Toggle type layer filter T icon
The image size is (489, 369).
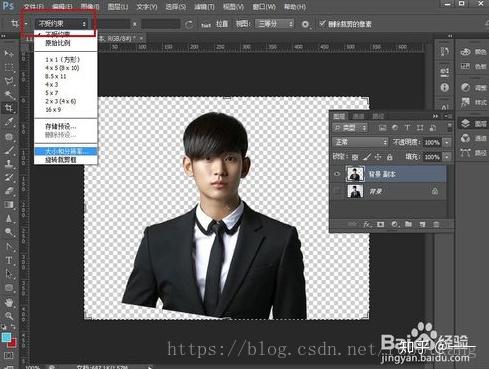coord(407,128)
